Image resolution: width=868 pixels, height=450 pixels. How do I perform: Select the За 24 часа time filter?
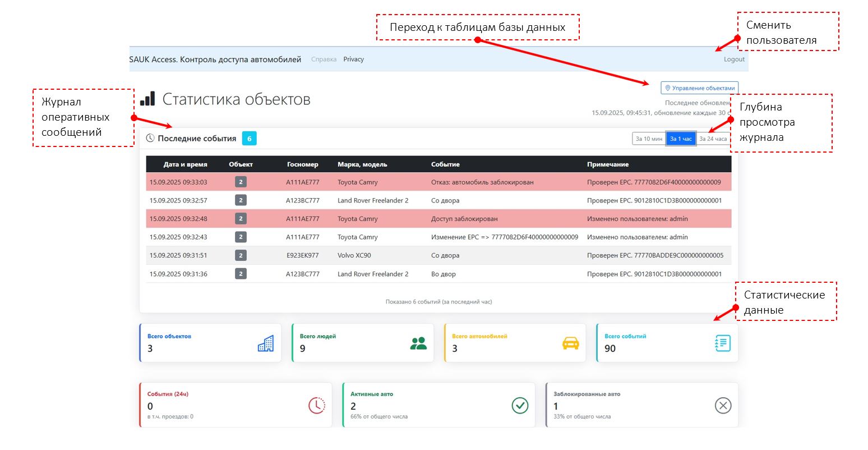713,139
